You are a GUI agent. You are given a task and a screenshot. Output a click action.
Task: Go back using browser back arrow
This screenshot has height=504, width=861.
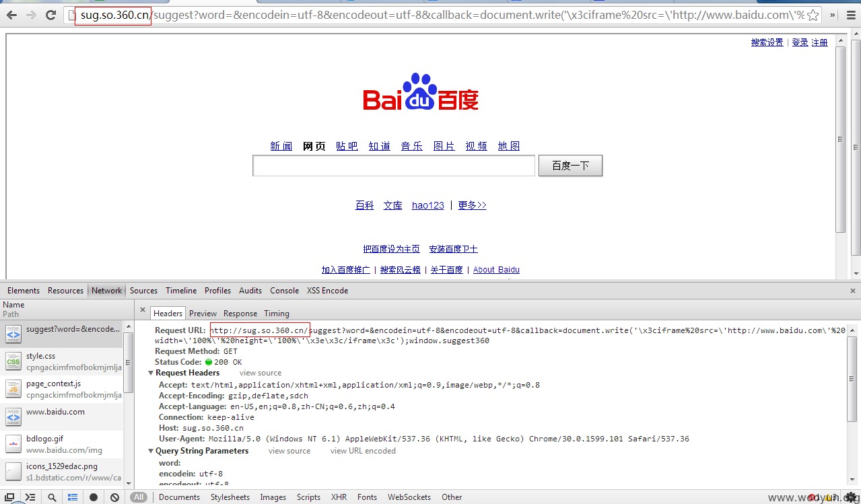11,15
